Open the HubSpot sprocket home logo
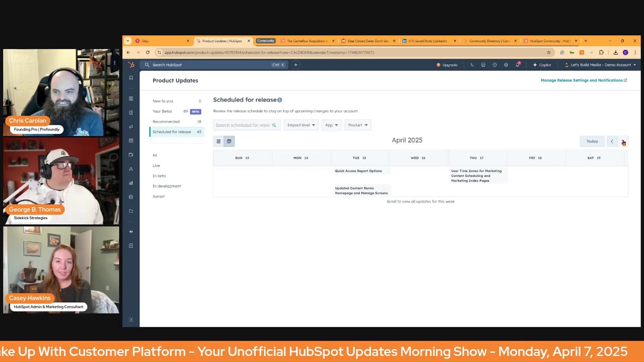This screenshot has width=644, height=362. (131, 65)
